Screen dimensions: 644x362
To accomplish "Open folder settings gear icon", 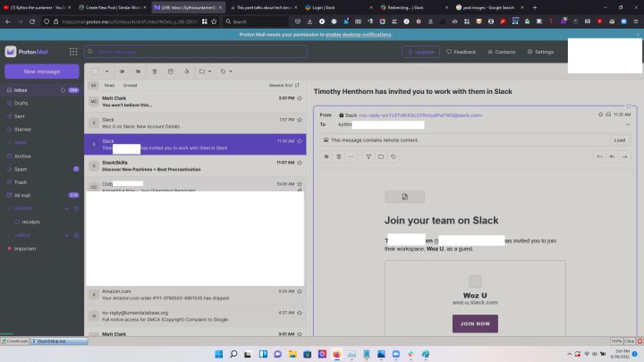I will click(76, 208).
